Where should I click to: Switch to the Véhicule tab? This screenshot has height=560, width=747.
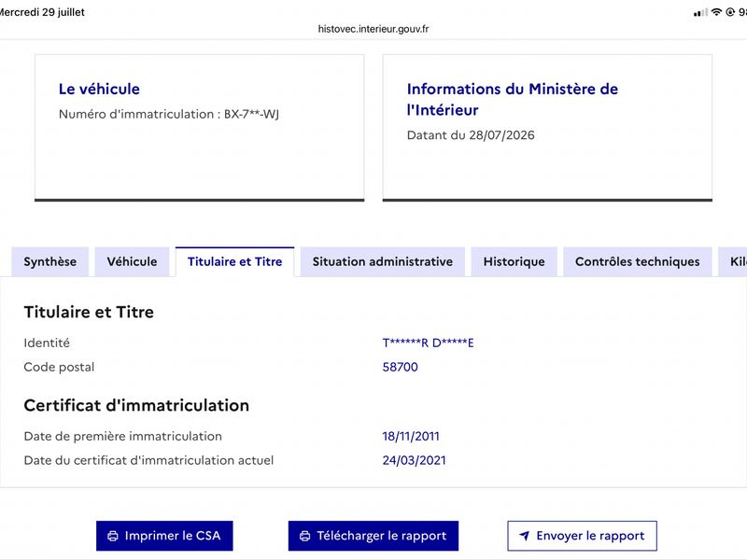(132, 261)
